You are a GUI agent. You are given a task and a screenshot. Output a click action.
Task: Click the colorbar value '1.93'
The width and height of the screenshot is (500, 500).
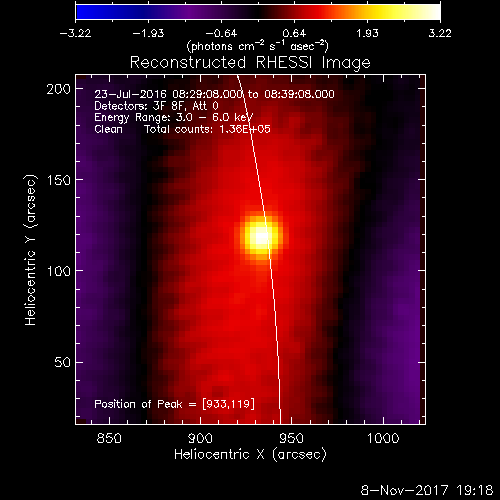pos(367,33)
